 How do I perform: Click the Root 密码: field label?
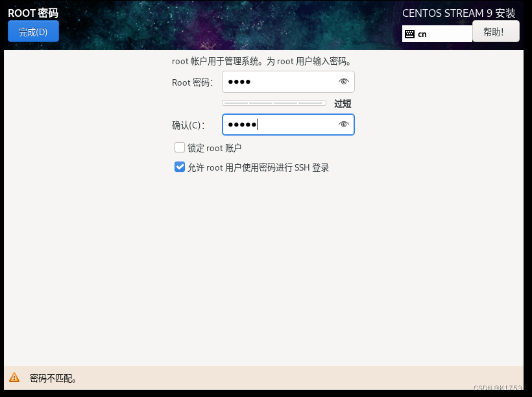tap(192, 82)
